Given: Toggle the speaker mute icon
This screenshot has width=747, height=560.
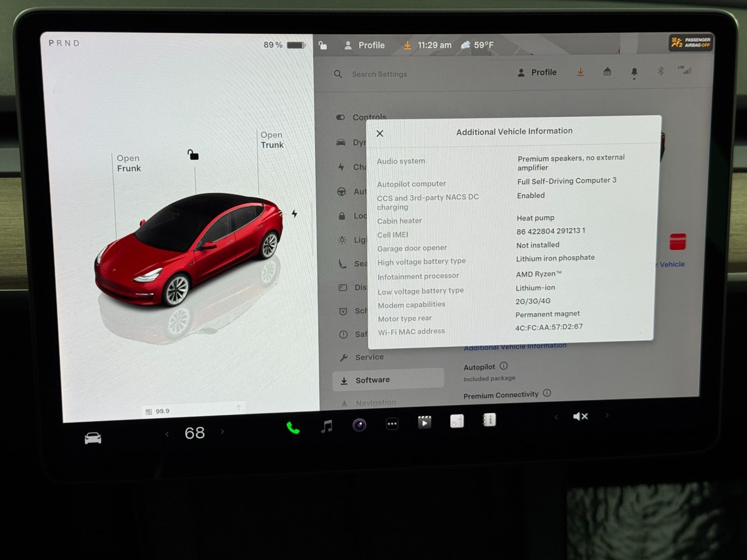Looking at the screenshot, I should click(580, 416).
